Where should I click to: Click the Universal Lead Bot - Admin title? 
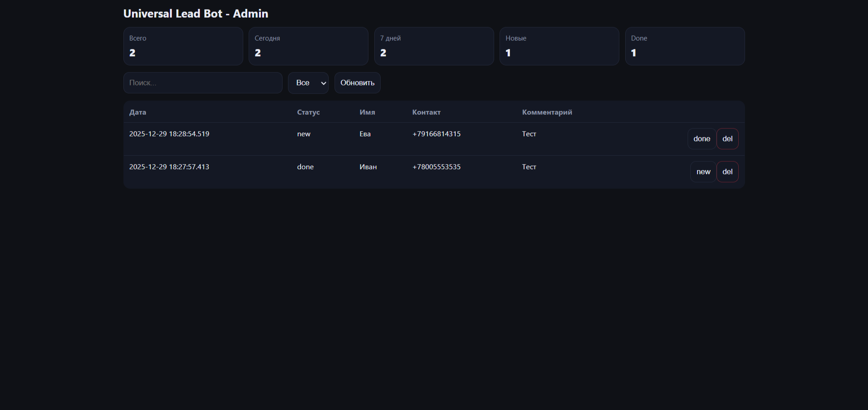pos(196,14)
